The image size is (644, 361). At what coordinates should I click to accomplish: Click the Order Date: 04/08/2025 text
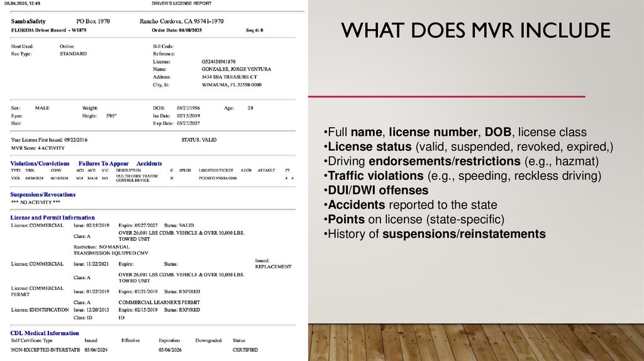click(177, 30)
